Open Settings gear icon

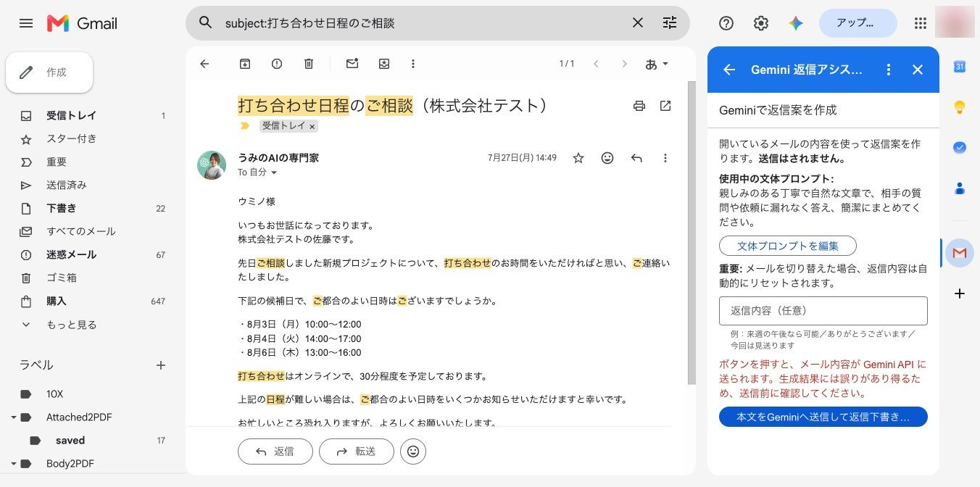pos(761,23)
